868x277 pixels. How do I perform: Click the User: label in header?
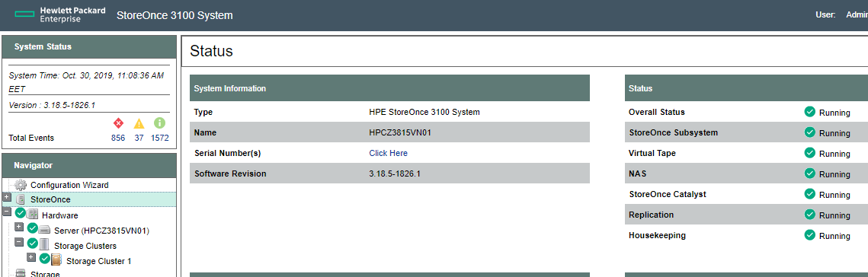coord(825,15)
